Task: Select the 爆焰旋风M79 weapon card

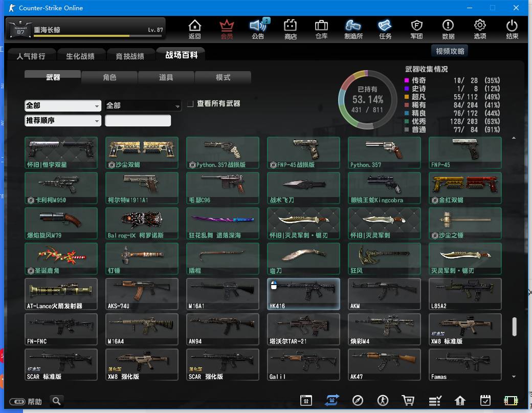Action: coord(61,223)
